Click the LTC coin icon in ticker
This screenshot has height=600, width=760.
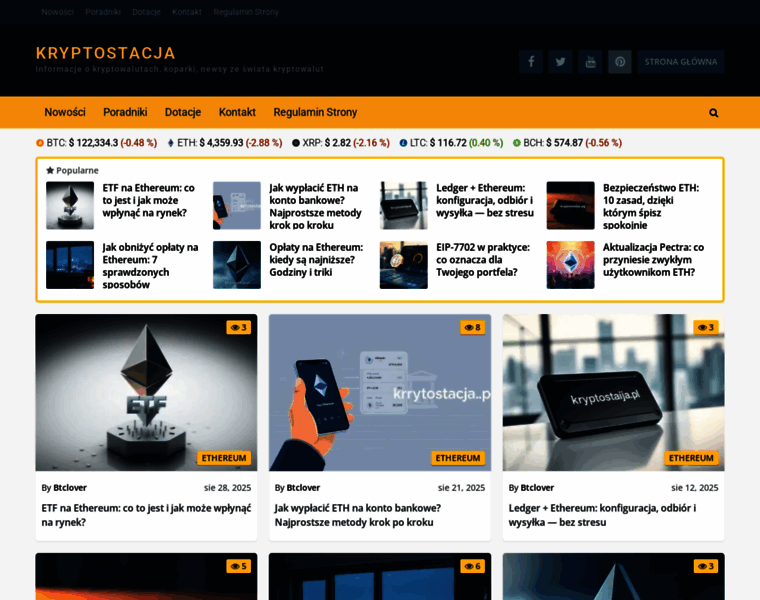coord(403,143)
